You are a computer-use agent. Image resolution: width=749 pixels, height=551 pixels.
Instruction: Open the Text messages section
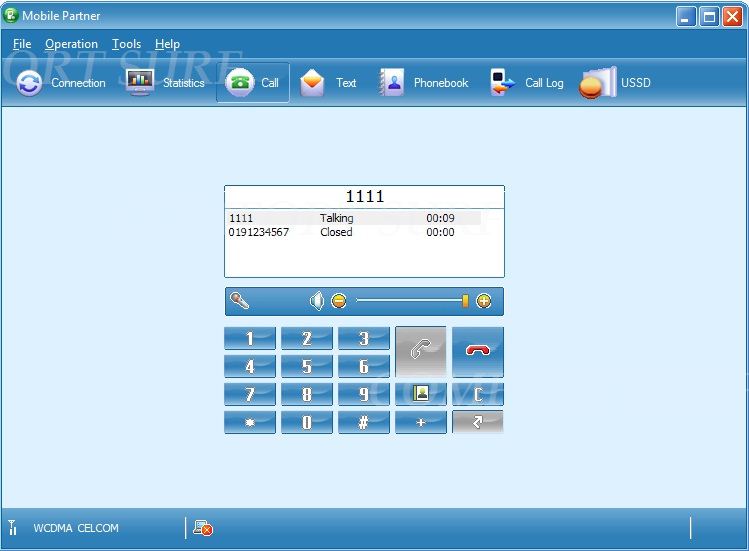329,83
